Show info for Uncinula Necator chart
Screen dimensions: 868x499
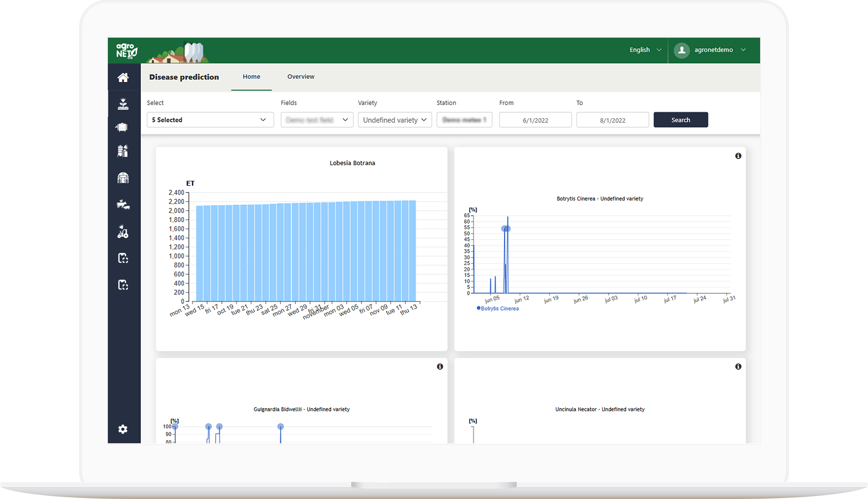tap(738, 366)
